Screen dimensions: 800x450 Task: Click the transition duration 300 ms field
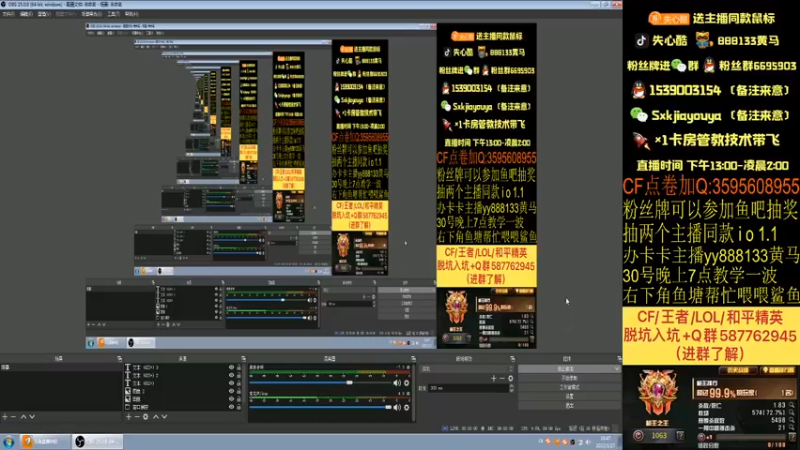pos(468,388)
